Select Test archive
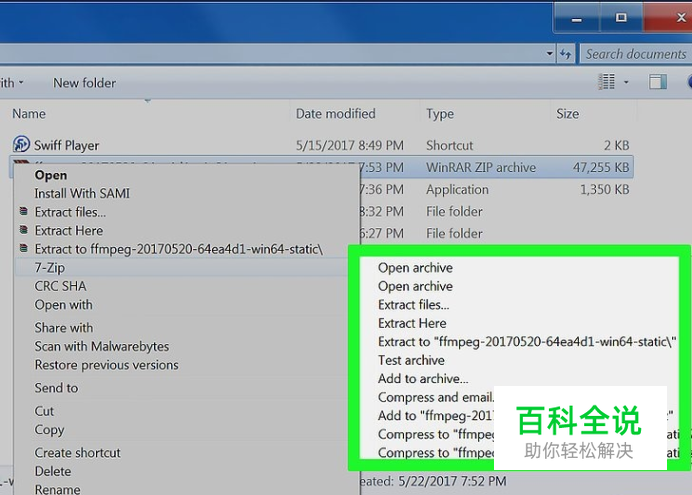 [x=411, y=360]
